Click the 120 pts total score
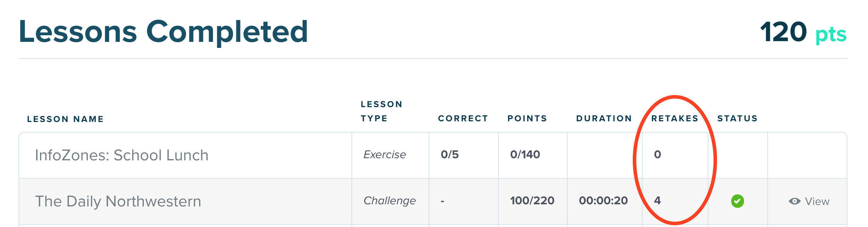The height and width of the screenshot is (227, 868). click(803, 32)
